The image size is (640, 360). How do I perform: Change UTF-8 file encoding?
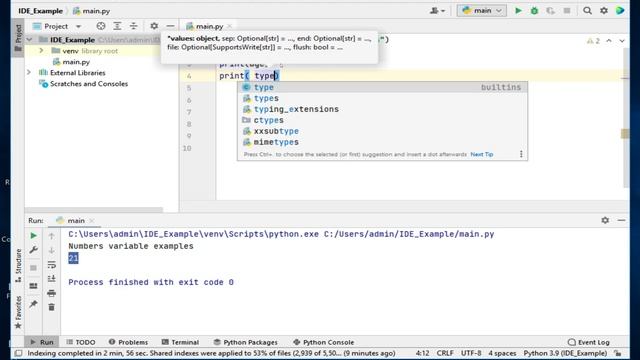(471, 353)
